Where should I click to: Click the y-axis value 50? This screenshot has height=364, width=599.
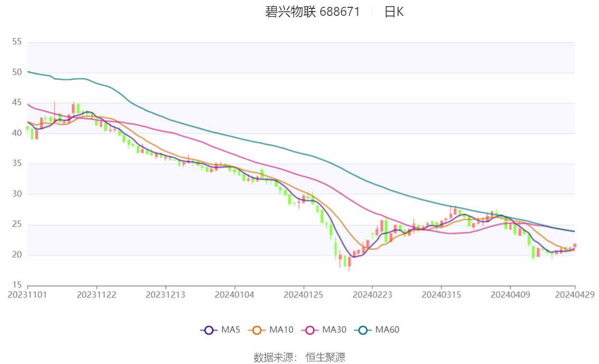click(17, 72)
